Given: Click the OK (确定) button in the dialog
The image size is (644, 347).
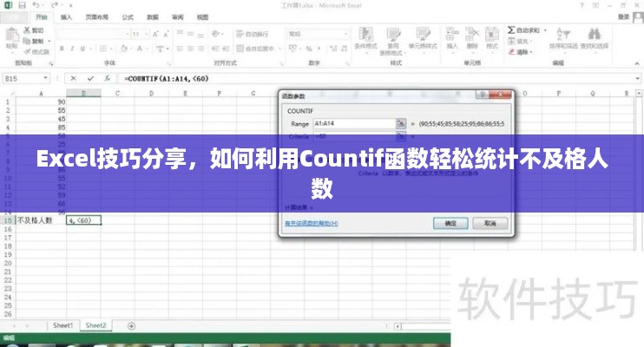Looking at the screenshot, I should pyautogui.click(x=450, y=223).
